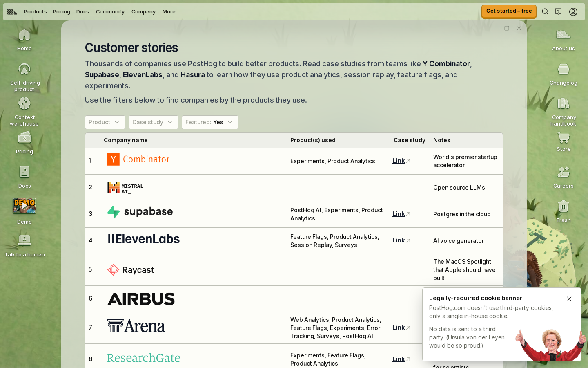The width and height of the screenshot is (588, 368).
Task: Click the 'Postgres in the cloud' note
Action: coord(462,214)
